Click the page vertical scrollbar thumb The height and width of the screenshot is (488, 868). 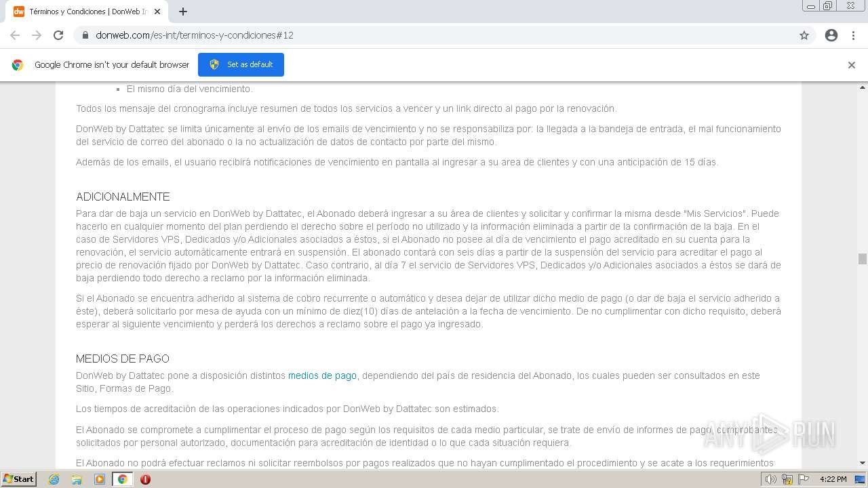tap(863, 259)
